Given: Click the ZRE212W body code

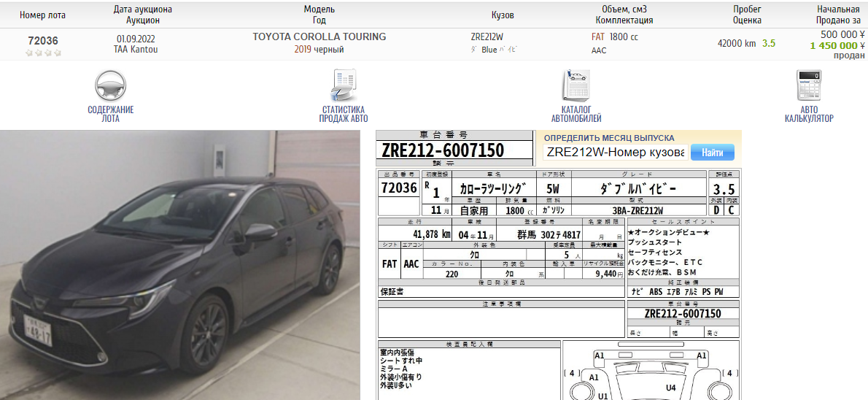Looking at the screenshot, I should 487,37.
